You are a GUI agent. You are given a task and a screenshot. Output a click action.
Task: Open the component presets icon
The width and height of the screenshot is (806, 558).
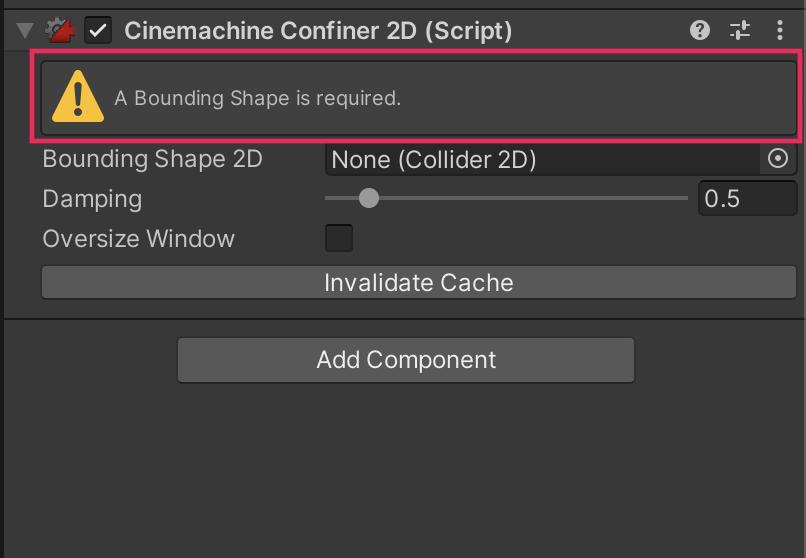pyautogui.click(x=740, y=31)
